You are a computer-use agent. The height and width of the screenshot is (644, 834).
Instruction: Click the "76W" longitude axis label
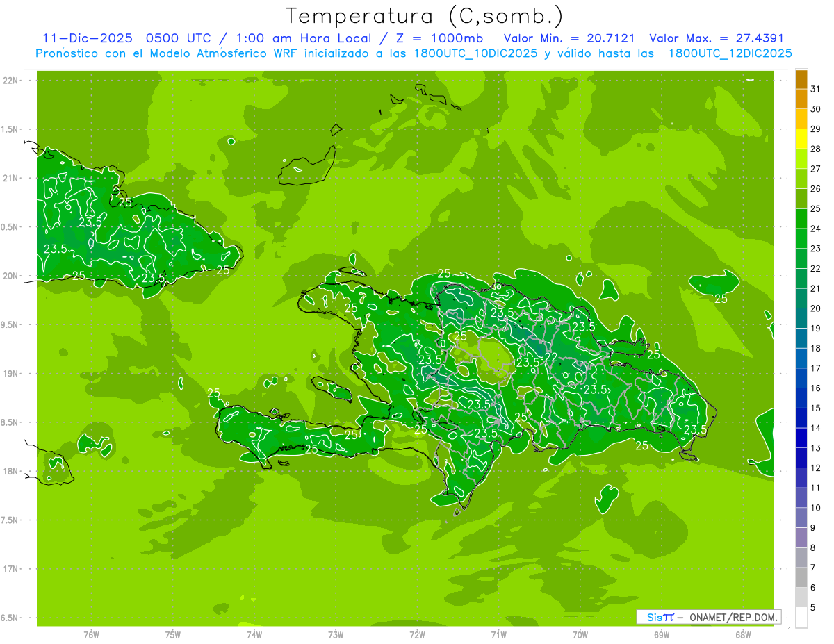(91, 635)
